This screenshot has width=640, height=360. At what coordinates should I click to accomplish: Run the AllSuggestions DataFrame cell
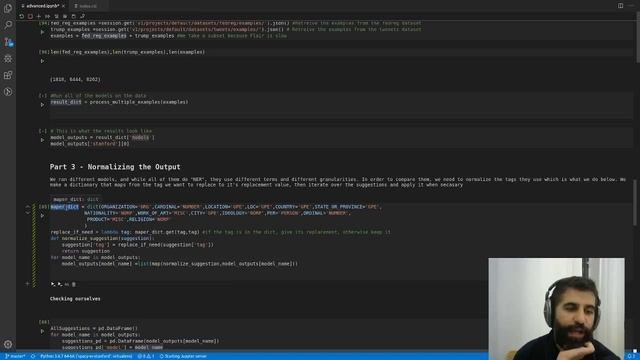(42, 331)
